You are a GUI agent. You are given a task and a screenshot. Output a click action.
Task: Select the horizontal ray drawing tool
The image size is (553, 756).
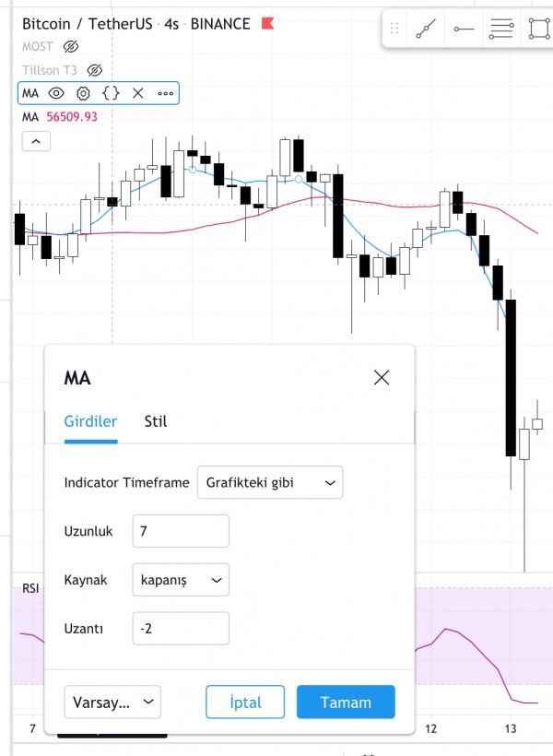[x=464, y=29]
